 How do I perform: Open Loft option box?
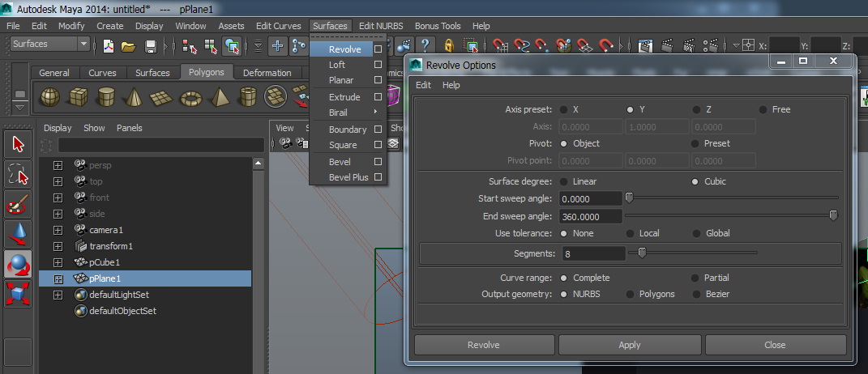coord(378,65)
